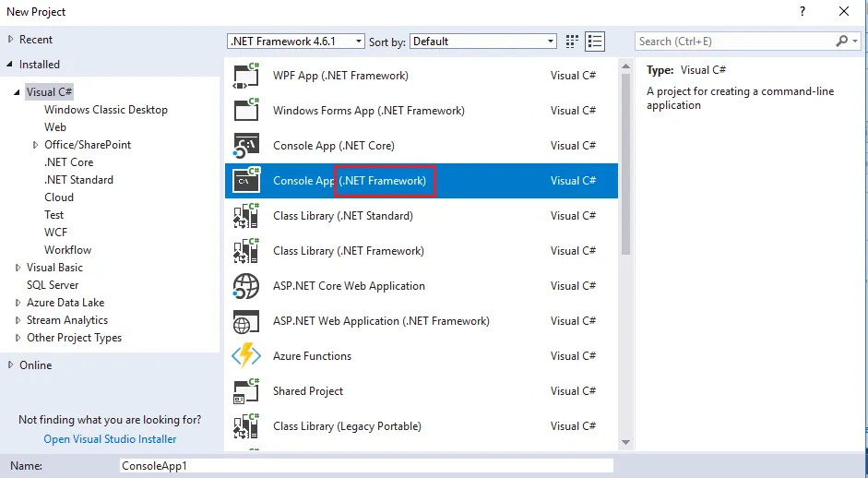Viewport: 868px width, 478px height.
Task: Expand the Azure Data Lake node
Action: coord(18,303)
